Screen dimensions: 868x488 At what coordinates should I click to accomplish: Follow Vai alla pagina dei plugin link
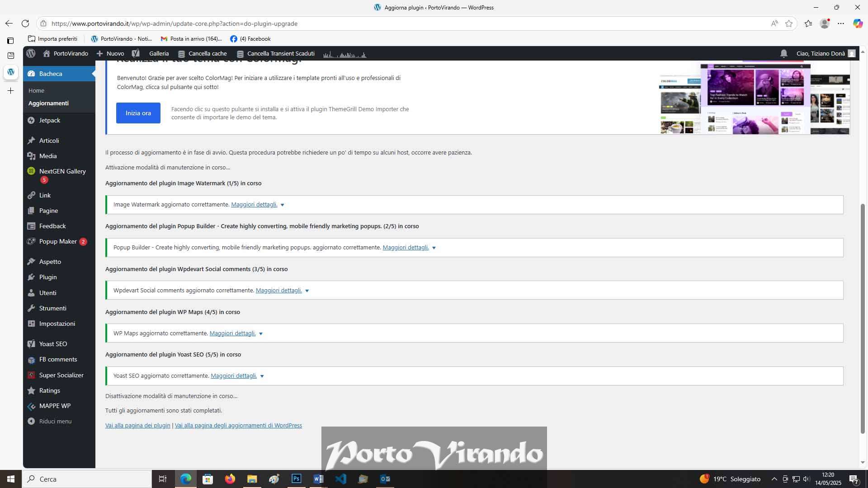pyautogui.click(x=138, y=425)
